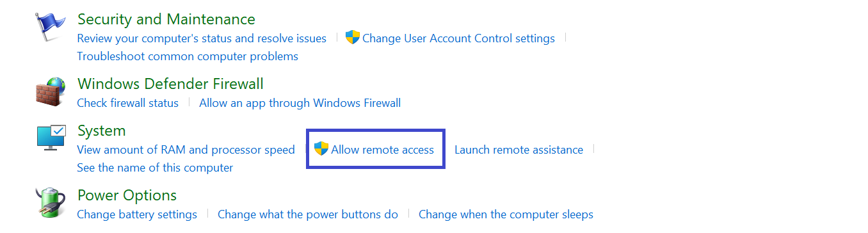Click Change when the computer sleeps
Screen dimensions: 868x233
[506, 214]
